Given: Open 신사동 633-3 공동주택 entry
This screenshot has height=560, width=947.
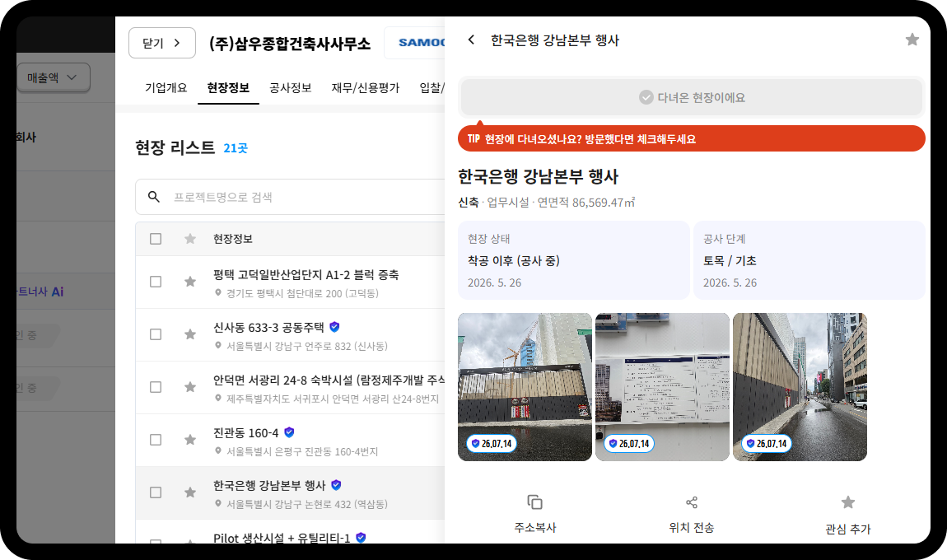Looking at the screenshot, I should (x=268, y=328).
